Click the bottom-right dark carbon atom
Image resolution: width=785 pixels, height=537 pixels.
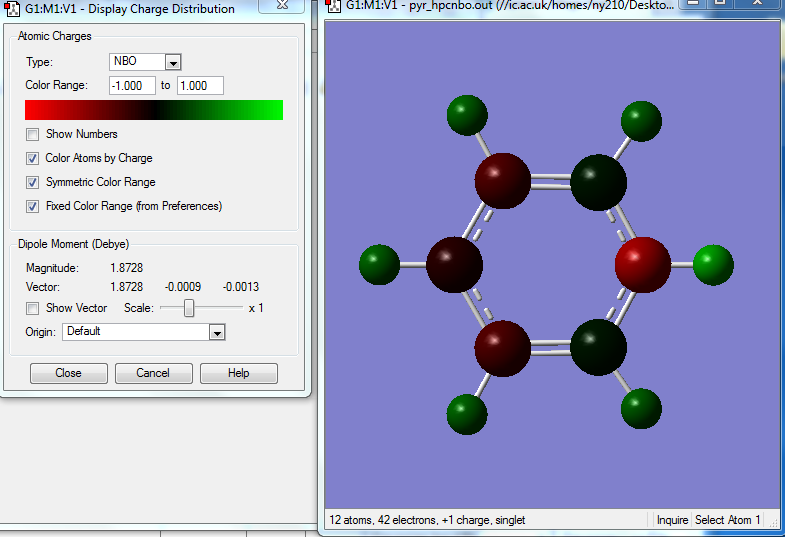(x=598, y=347)
